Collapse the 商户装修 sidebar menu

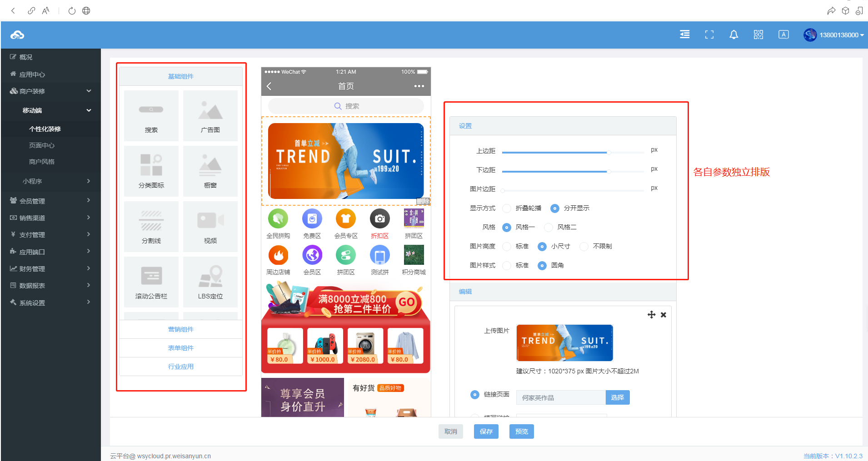(50, 91)
